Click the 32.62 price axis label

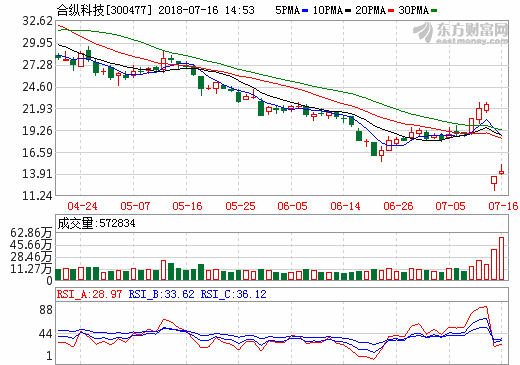click(x=38, y=21)
